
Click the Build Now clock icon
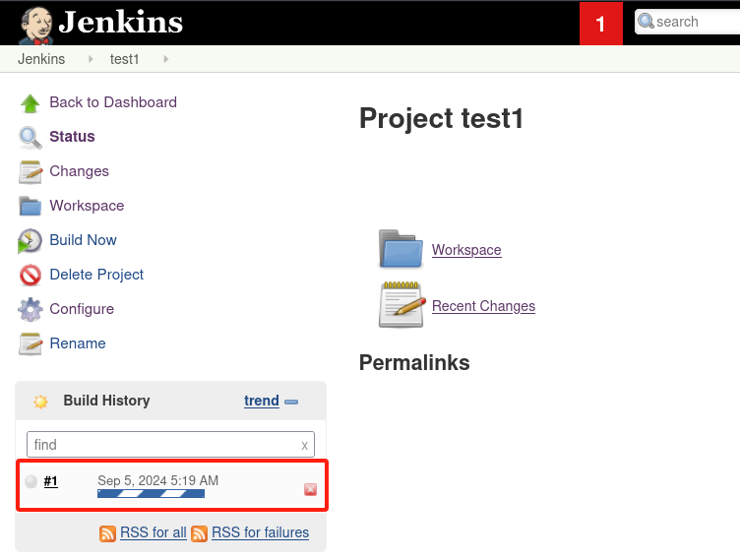[x=31, y=240]
